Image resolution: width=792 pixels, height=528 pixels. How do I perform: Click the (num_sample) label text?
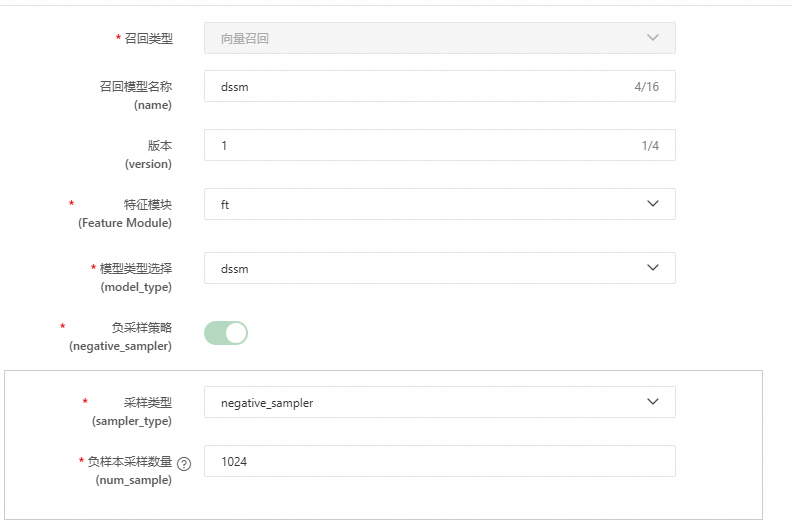click(x=134, y=480)
